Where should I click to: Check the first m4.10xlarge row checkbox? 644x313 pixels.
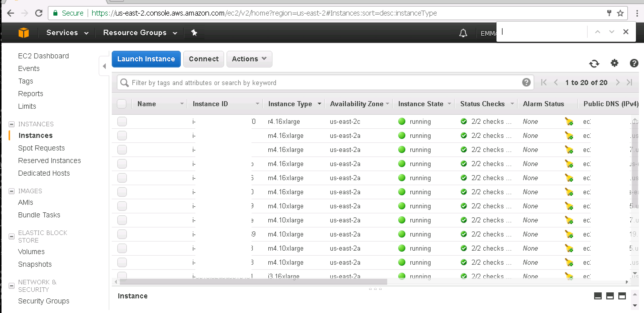[122, 206]
